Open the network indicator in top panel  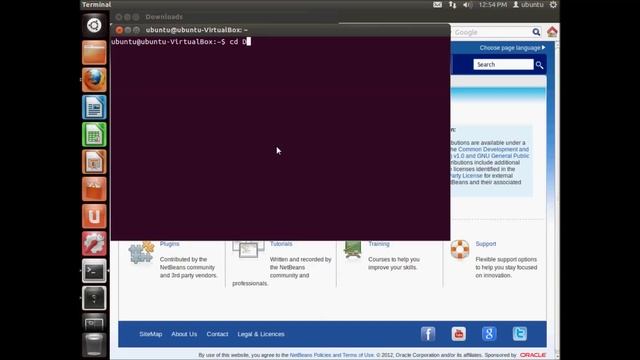(452, 5)
